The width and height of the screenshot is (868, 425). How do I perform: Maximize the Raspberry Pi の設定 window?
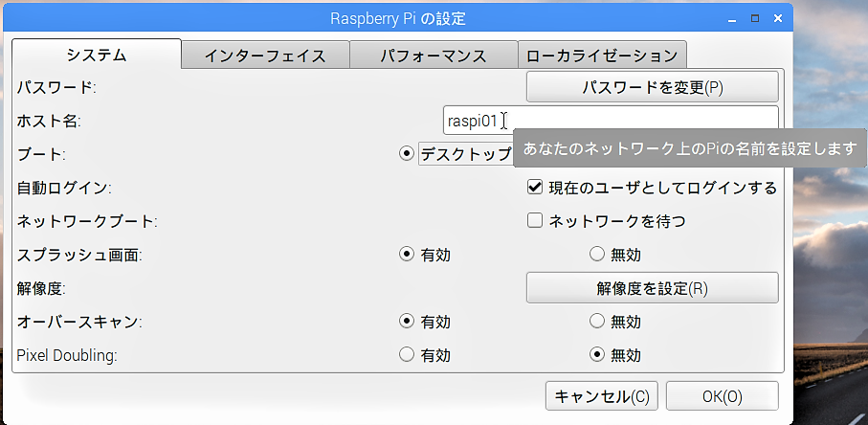tap(755, 18)
